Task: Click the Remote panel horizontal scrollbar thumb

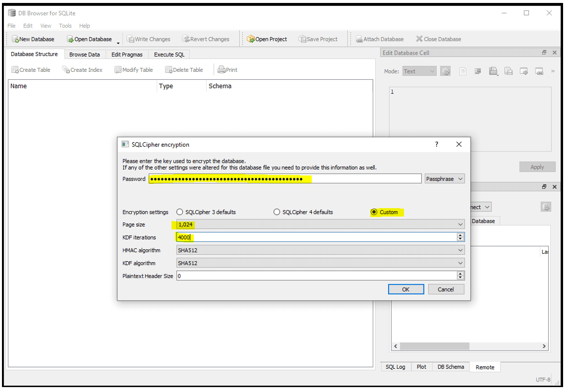Action: click(434, 346)
